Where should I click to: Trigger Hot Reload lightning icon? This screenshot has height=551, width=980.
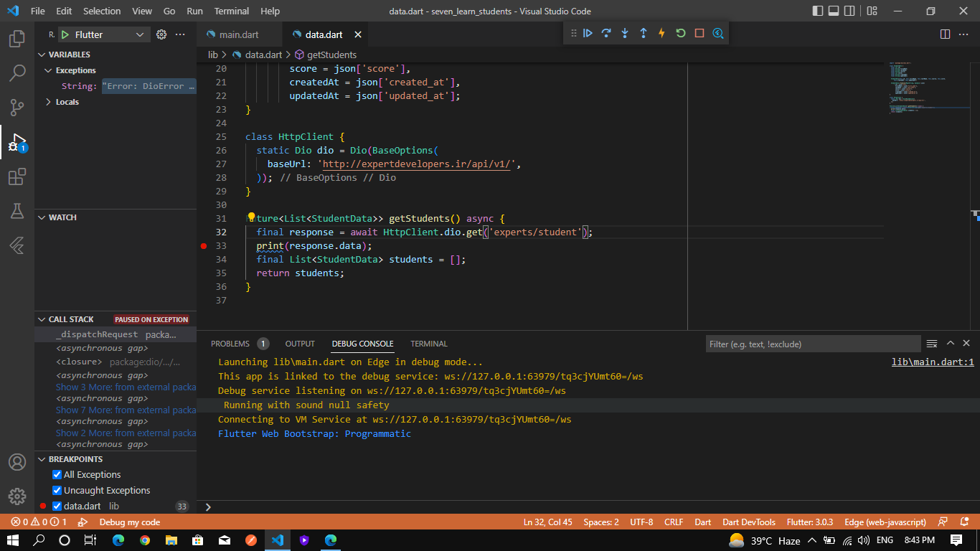click(x=662, y=34)
